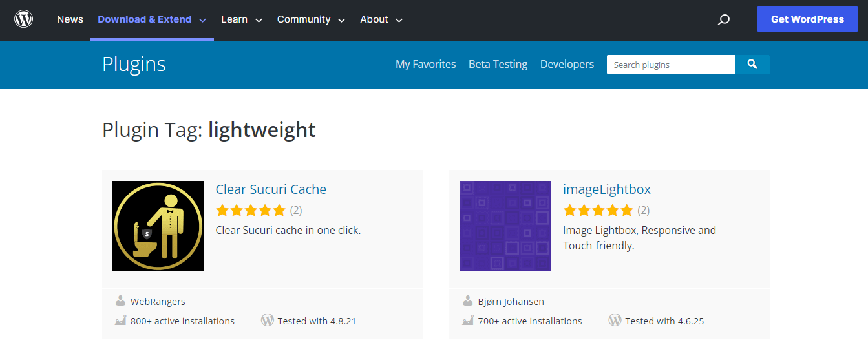Open the site search magnifier icon

click(x=724, y=19)
